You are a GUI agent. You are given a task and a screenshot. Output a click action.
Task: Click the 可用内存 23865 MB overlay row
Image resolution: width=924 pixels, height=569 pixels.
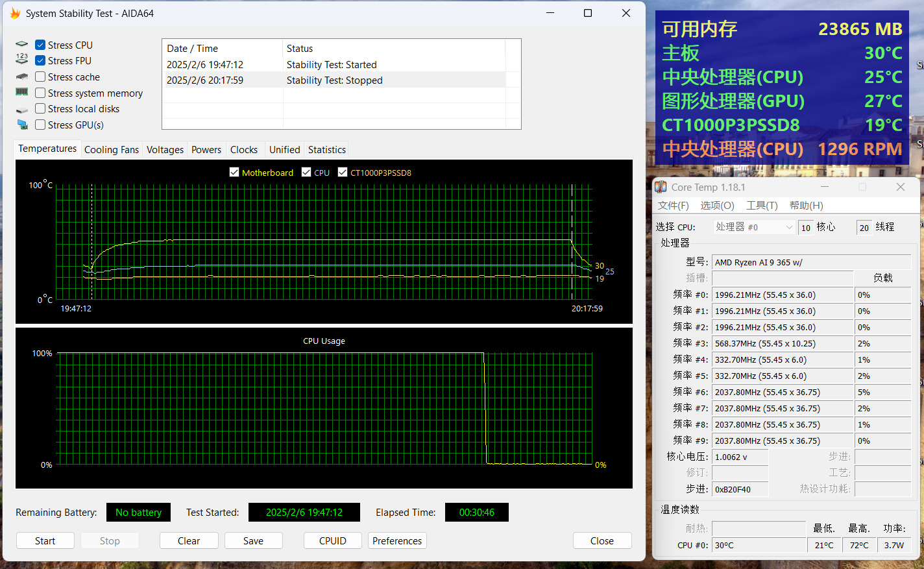coord(782,29)
